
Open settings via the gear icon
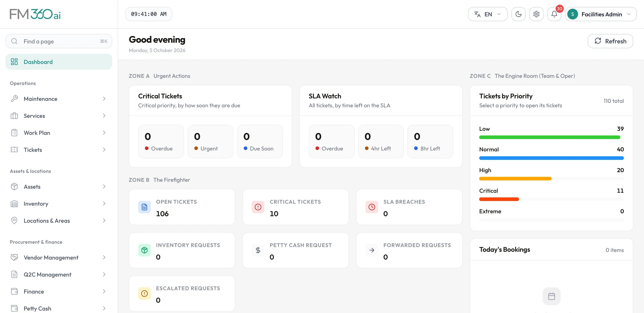pyautogui.click(x=536, y=14)
